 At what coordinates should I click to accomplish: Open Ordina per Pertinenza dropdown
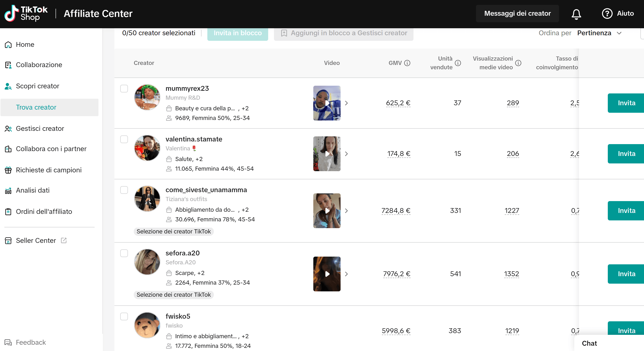pyautogui.click(x=599, y=33)
